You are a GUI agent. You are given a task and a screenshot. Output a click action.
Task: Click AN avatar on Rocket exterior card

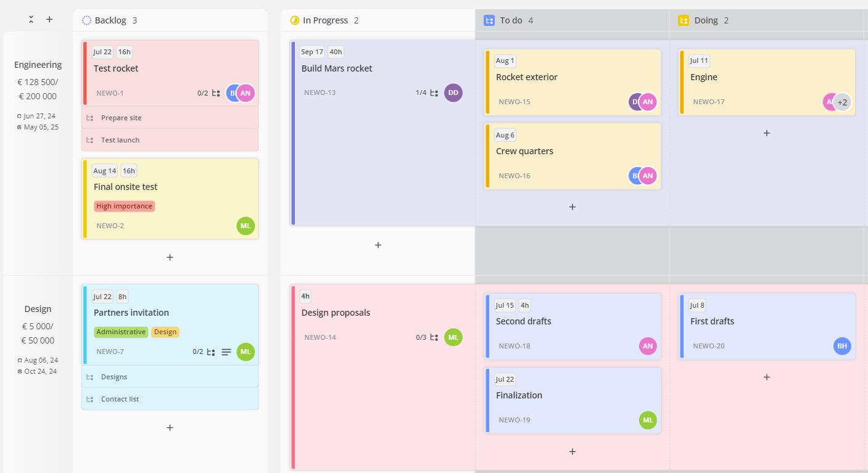point(648,102)
